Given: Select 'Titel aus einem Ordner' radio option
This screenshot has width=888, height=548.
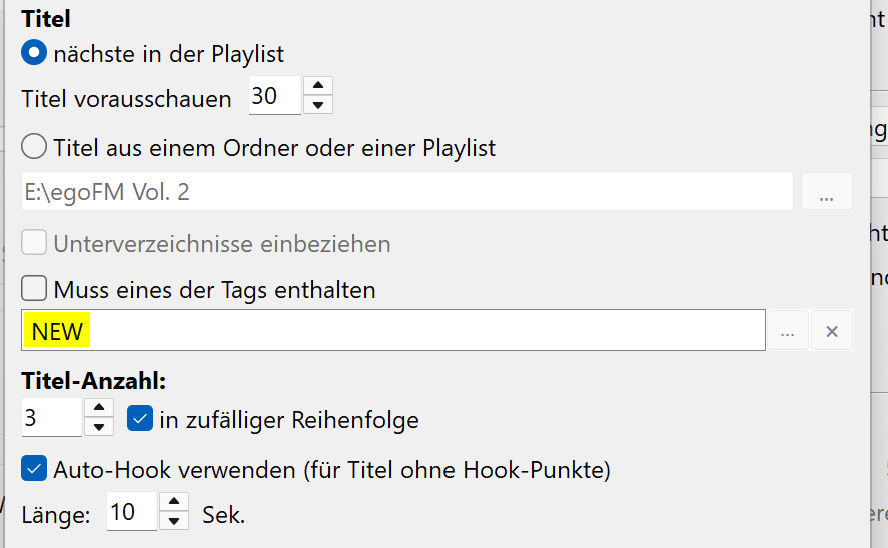Looking at the screenshot, I should click(x=34, y=148).
